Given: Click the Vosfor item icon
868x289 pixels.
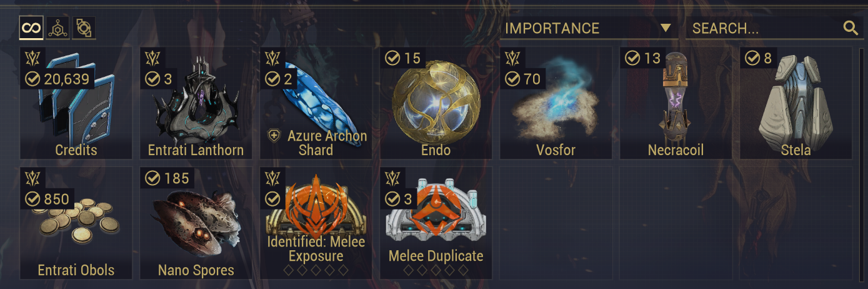Looking at the screenshot, I should coord(553,100).
